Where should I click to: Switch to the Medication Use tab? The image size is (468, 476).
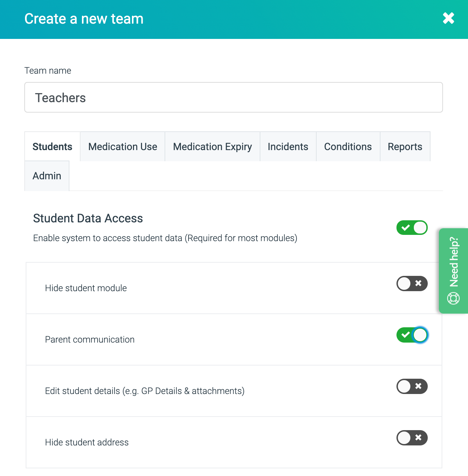[x=122, y=146]
